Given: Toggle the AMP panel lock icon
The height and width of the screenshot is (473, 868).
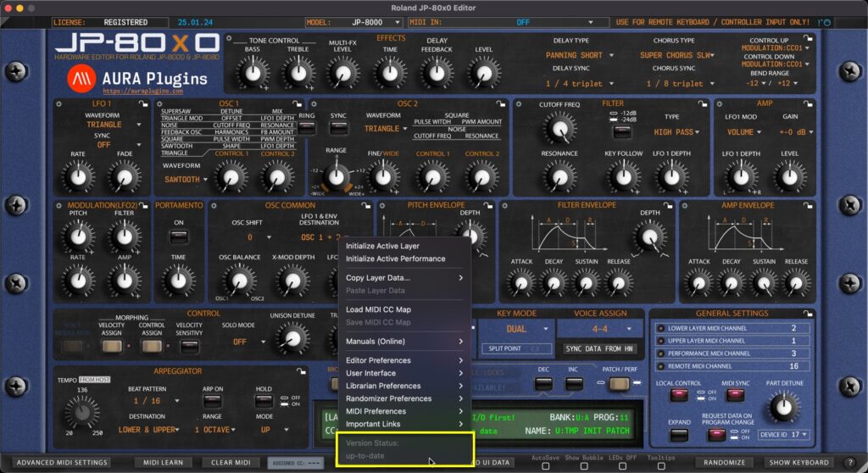Looking at the screenshot, I should click(808, 103).
